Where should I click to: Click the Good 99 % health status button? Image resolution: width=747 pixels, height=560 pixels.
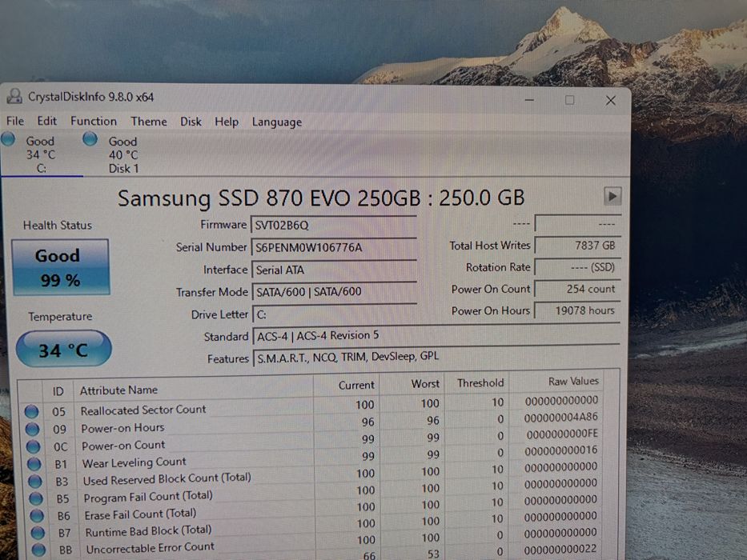tap(61, 267)
